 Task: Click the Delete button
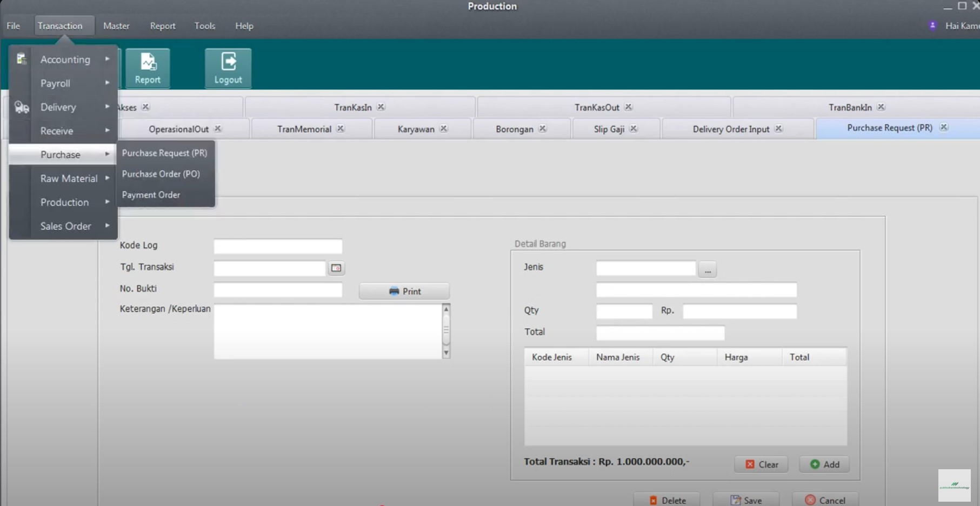pos(667,500)
